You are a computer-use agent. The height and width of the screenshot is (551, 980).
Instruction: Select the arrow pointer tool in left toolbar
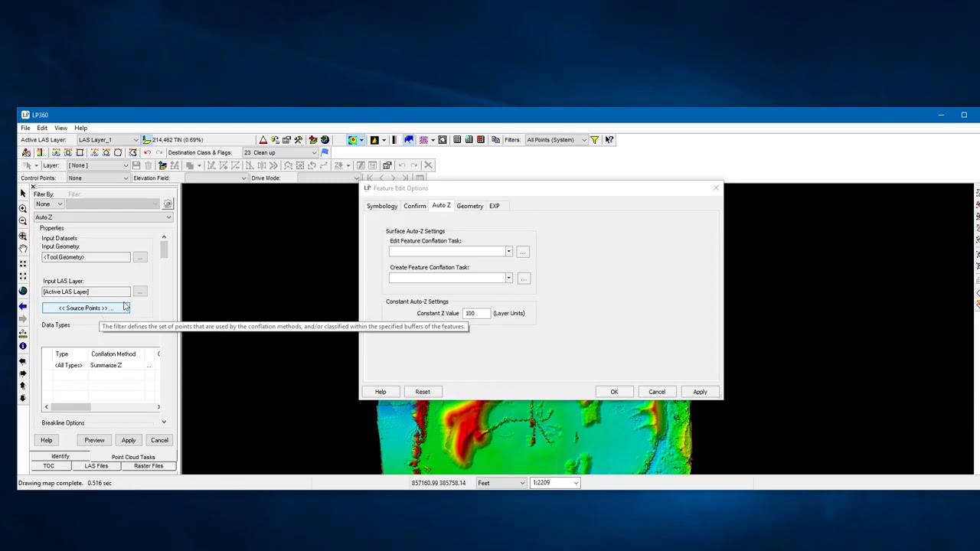23,194
